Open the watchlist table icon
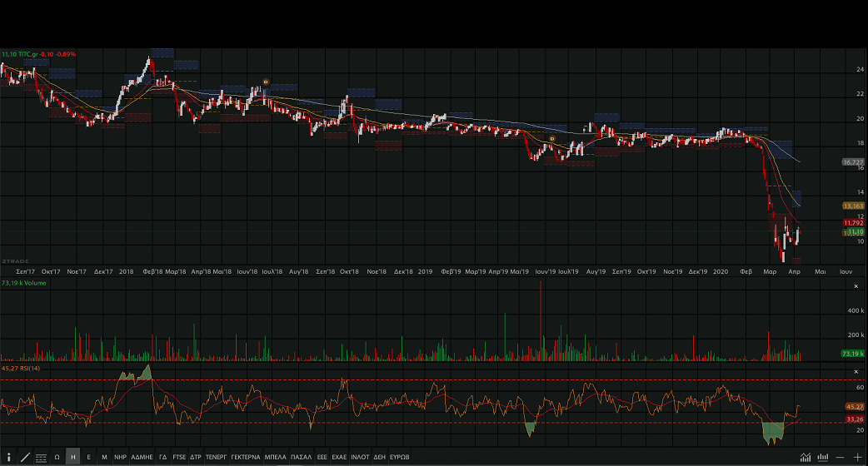This screenshot has height=466, width=868. 41,457
